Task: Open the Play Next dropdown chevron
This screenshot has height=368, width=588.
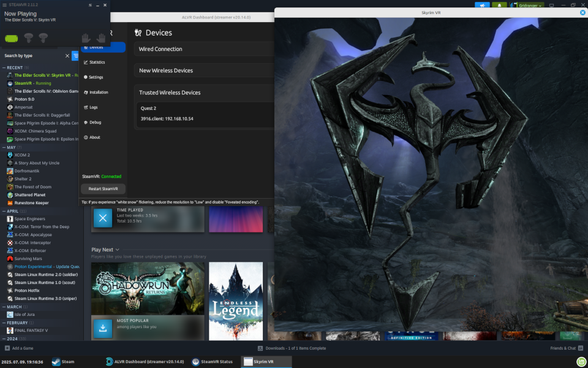Action: (118, 250)
